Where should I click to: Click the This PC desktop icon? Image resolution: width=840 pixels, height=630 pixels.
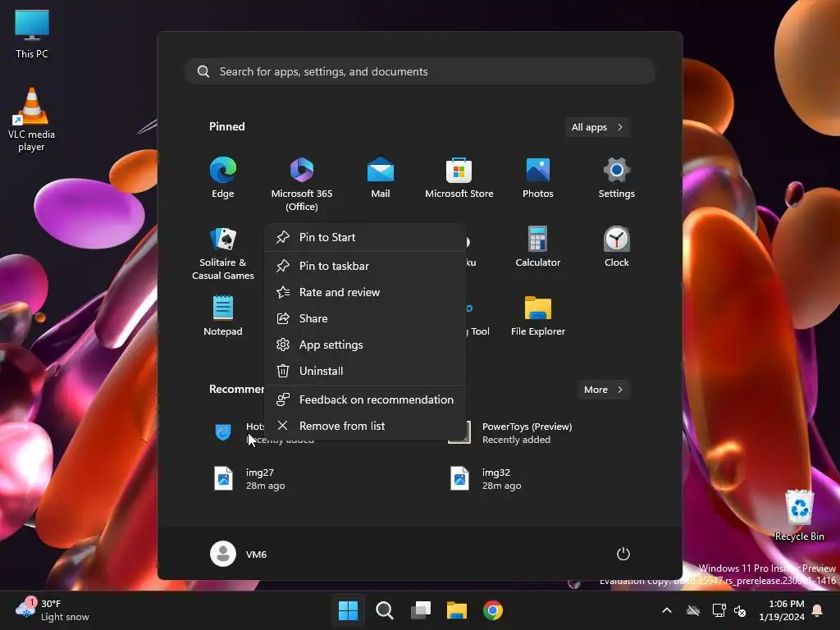[32, 33]
